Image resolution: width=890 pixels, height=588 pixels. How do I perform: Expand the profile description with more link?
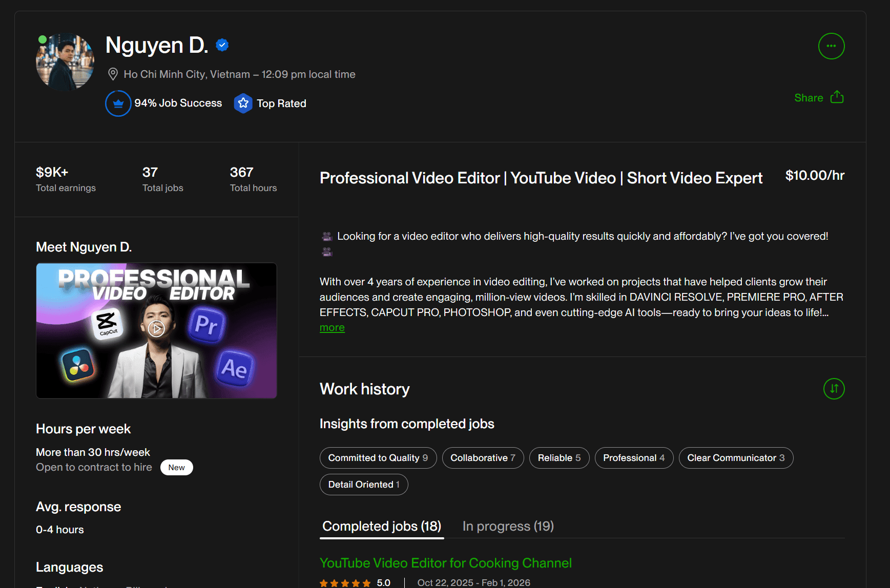point(332,328)
